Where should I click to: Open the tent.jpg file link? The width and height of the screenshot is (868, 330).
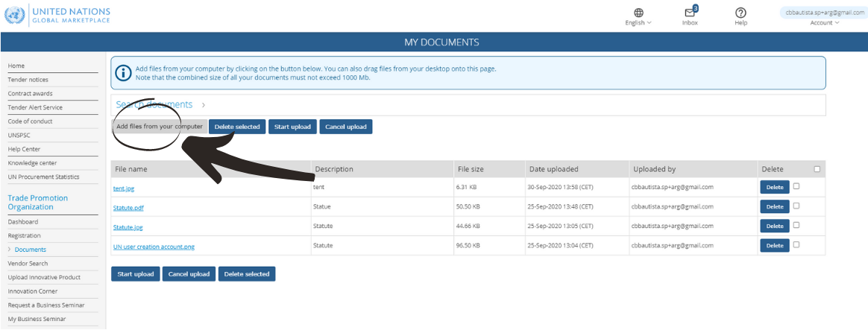124,188
